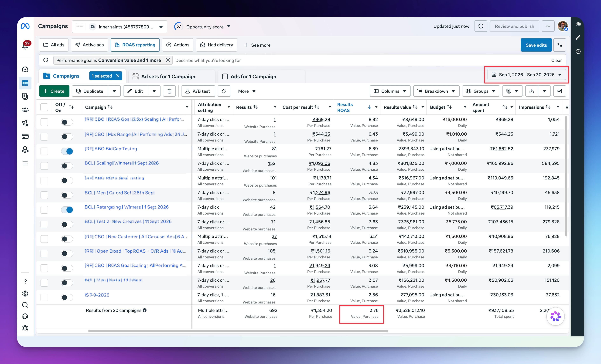Open billing card icon in left sidebar
Image resolution: width=601 pixels, height=364 pixels.
25,136
